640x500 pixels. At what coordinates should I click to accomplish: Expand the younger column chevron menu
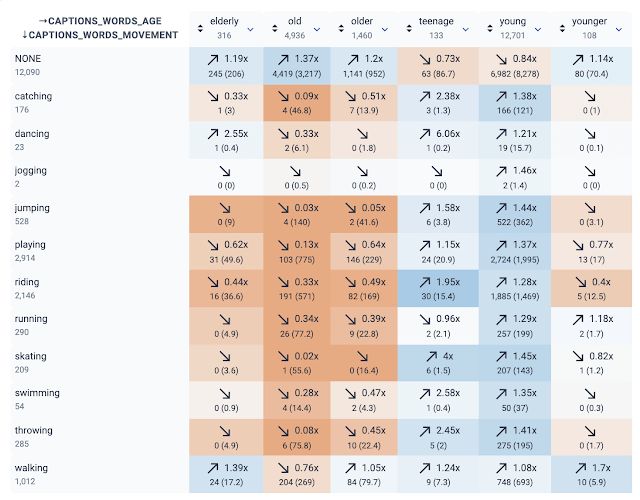619,29
